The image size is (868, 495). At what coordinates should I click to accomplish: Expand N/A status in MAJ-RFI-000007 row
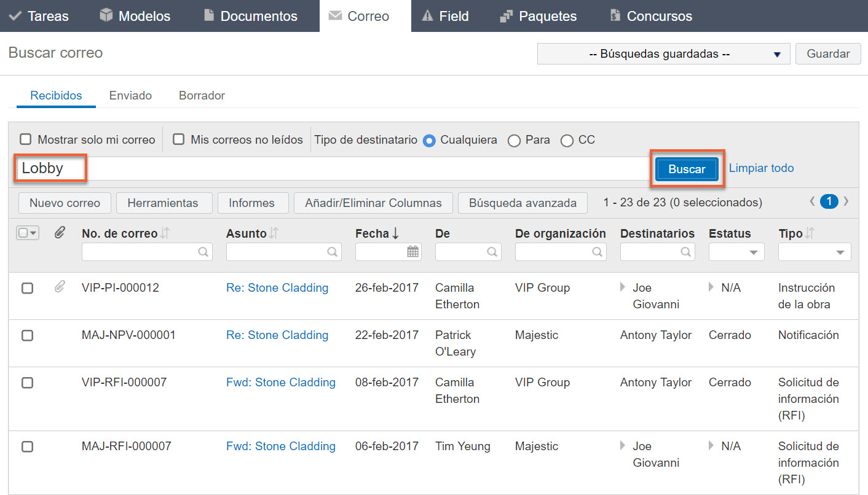712,445
